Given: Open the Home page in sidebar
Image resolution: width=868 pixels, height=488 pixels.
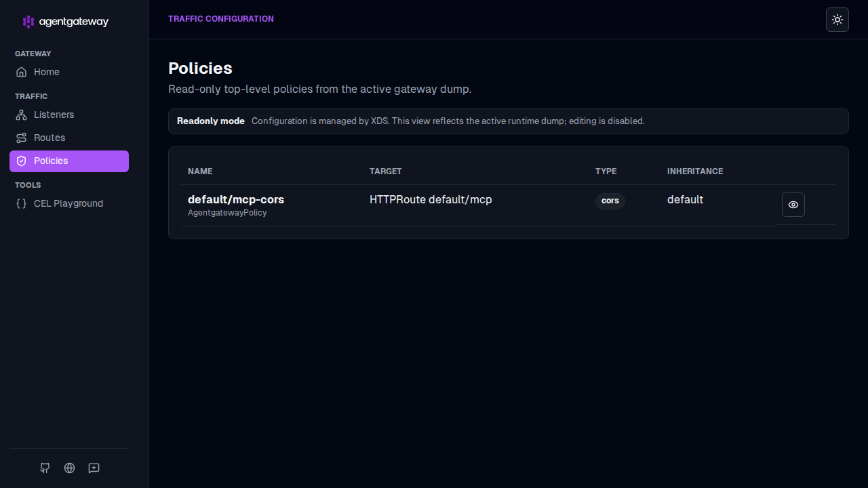Looking at the screenshot, I should [x=69, y=72].
